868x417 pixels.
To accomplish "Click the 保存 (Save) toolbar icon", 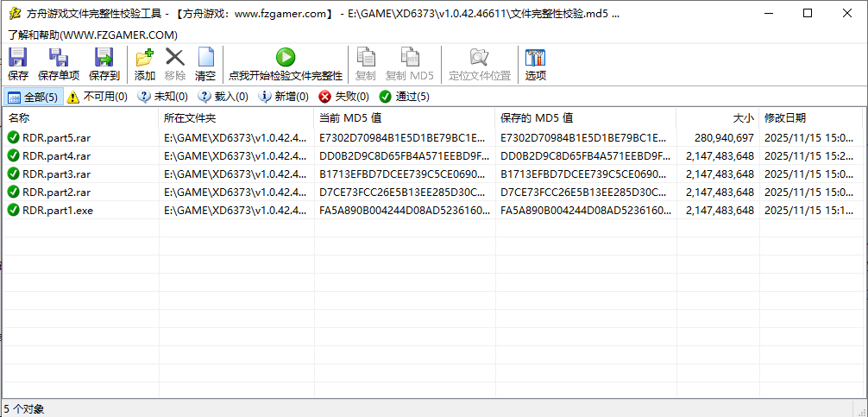I will tap(18, 59).
